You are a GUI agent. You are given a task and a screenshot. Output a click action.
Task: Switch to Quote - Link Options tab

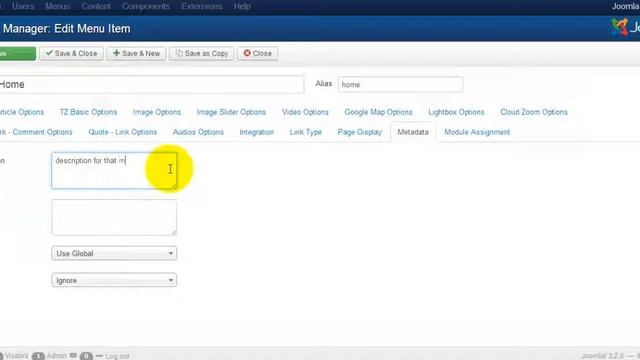122,132
